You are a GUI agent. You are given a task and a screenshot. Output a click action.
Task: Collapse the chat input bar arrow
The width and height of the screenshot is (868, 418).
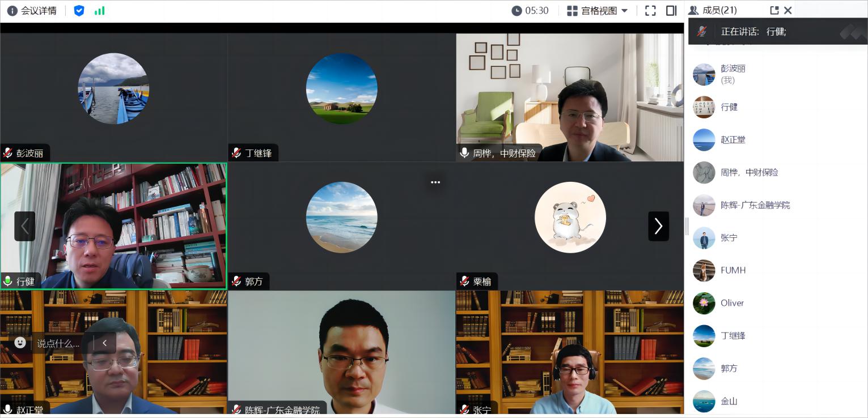(x=104, y=343)
